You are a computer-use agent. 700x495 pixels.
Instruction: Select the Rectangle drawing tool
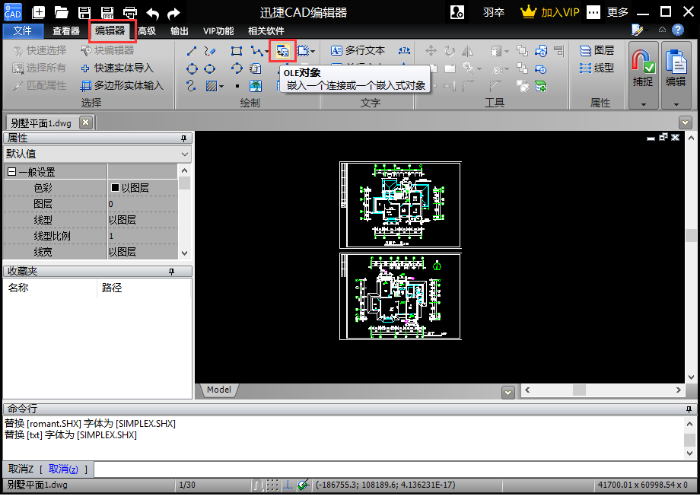tap(236, 51)
